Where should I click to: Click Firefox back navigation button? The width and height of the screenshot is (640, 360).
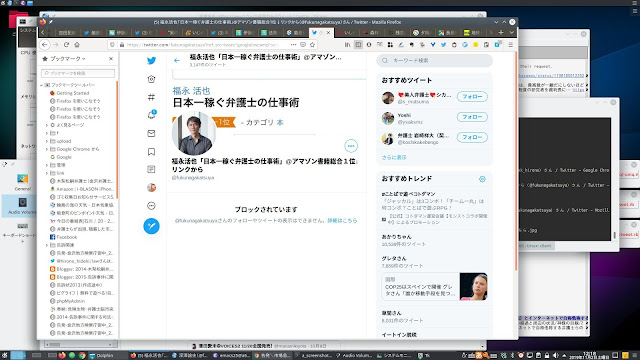(45, 44)
